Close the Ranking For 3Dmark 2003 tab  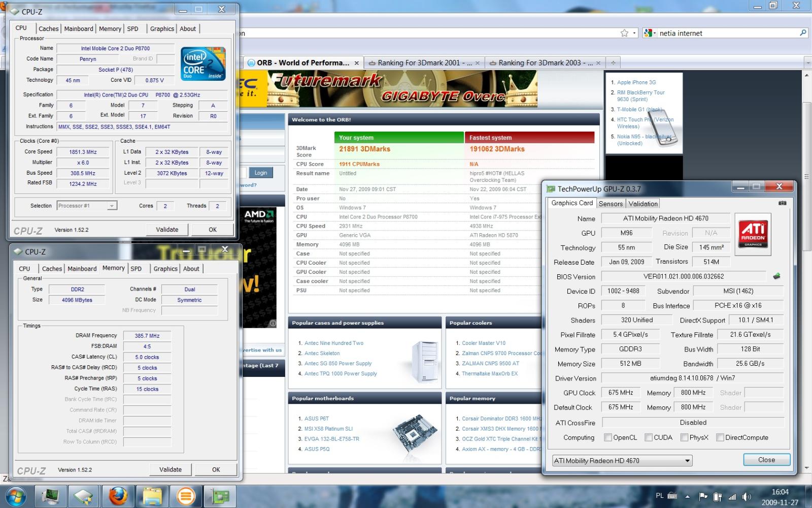point(598,63)
